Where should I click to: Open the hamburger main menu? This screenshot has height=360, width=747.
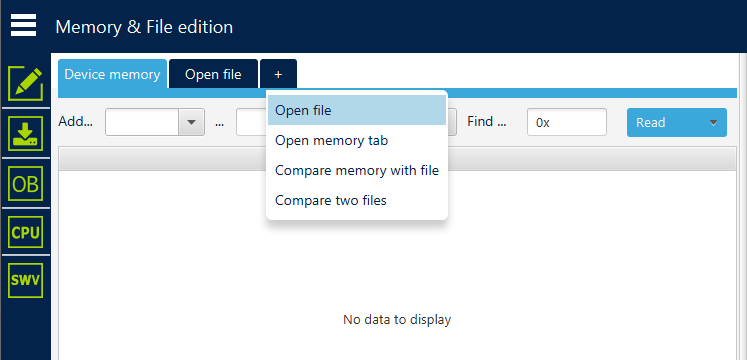[x=23, y=25]
